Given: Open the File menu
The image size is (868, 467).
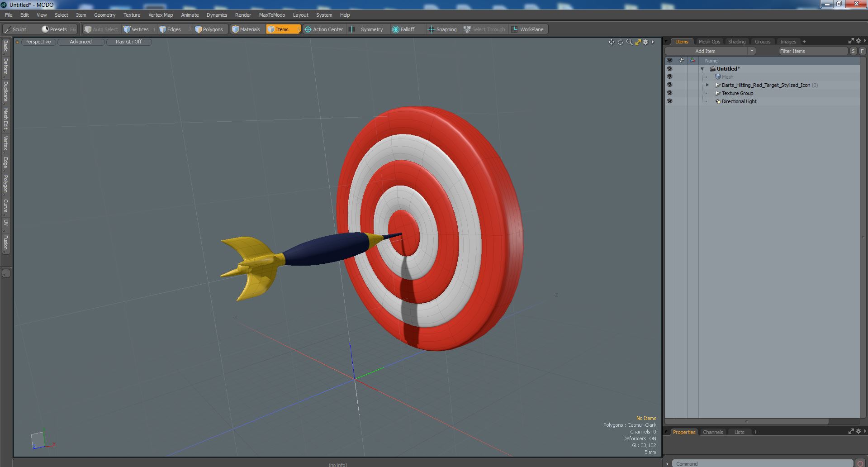Looking at the screenshot, I should click(9, 15).
